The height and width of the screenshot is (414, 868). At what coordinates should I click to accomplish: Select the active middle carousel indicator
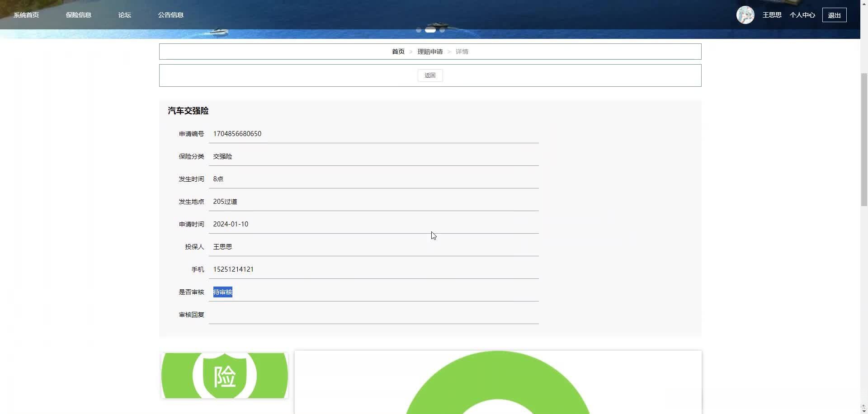click(x=430, y=30)
